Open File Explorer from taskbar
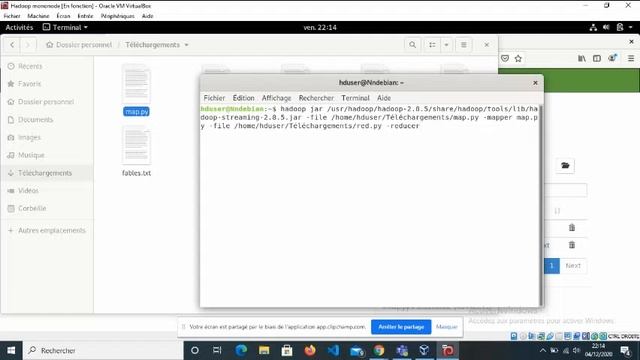The height and width of the screenshot is (360, 640). (x=264, y=350)
